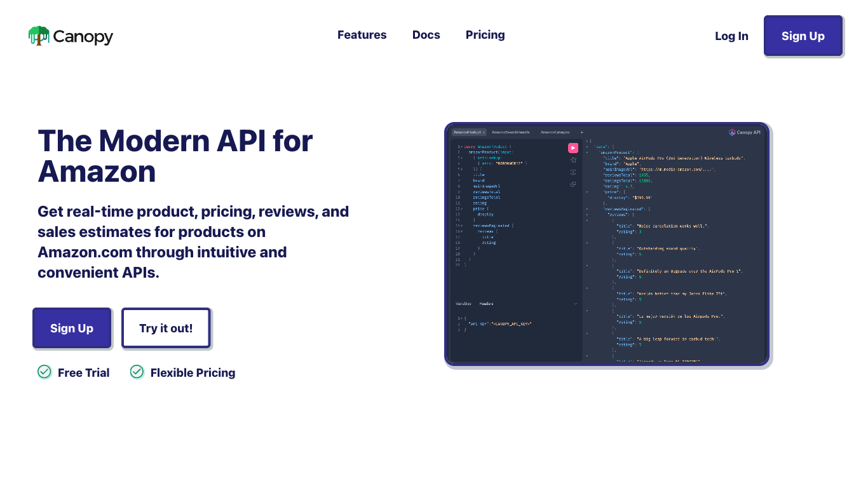This screenshot has height=488, width=868.
Task: Click Sign Up below the hero description
Action: coord(72,328)
